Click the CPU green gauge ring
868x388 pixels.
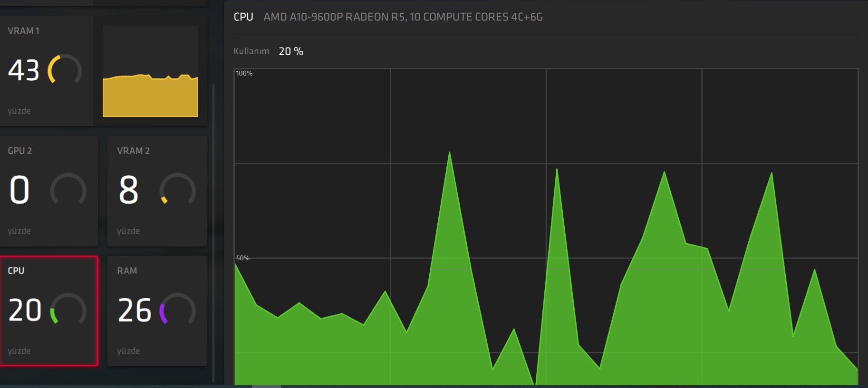(x=68, y=309)
